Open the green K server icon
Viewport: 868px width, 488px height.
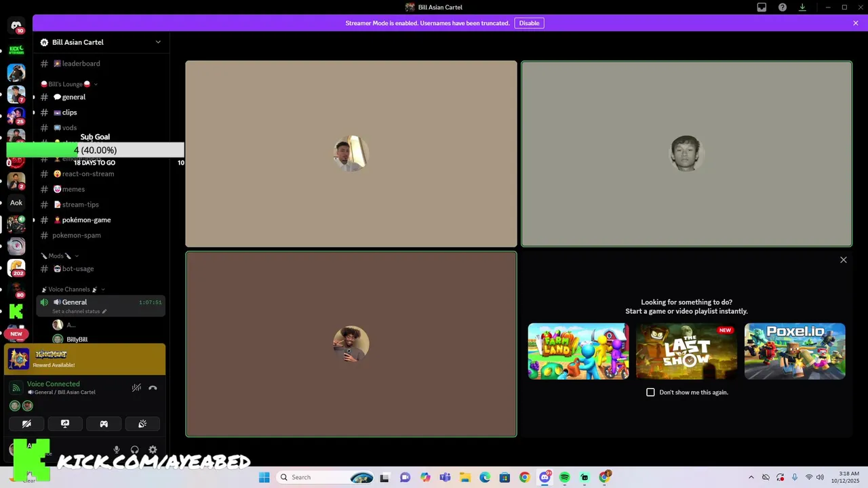click(16, 311)
